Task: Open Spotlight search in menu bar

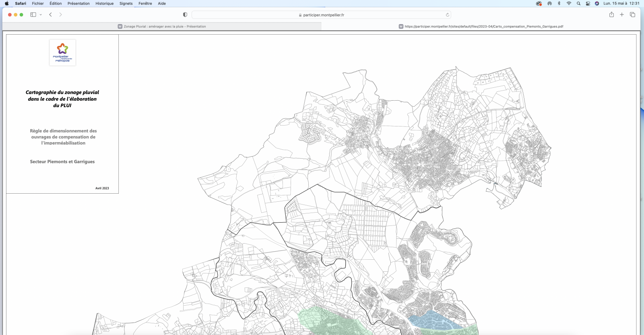Action: [x=578, y=3]
